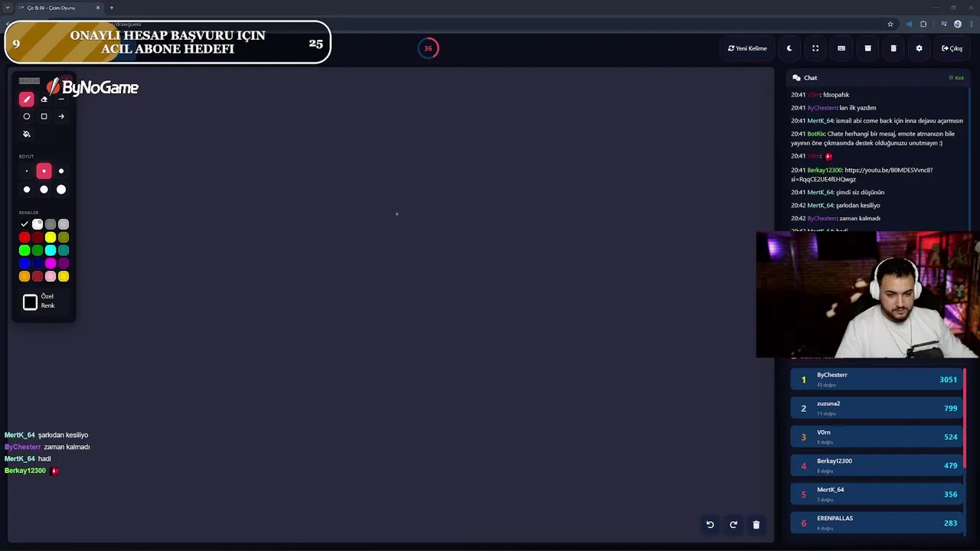Enter fullscreen mode via top toolbar icon

[815, 48]
